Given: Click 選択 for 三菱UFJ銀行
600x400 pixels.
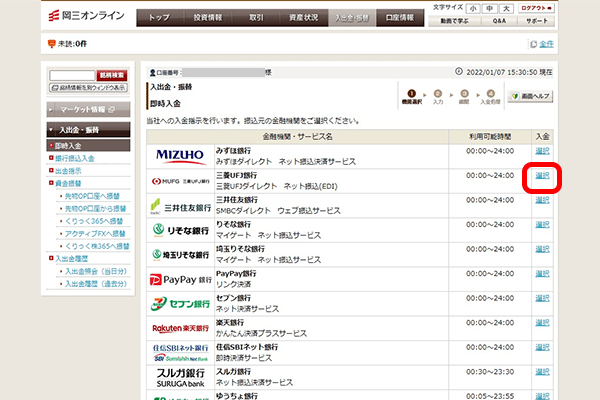Looking at the screenshot, I should pos(542,176).
